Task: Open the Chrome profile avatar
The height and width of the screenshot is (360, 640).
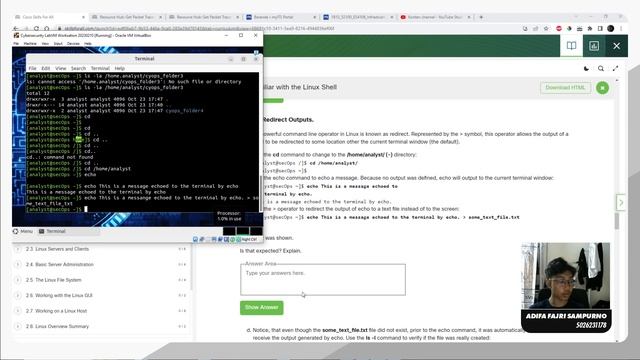Action: pos(611,29)
